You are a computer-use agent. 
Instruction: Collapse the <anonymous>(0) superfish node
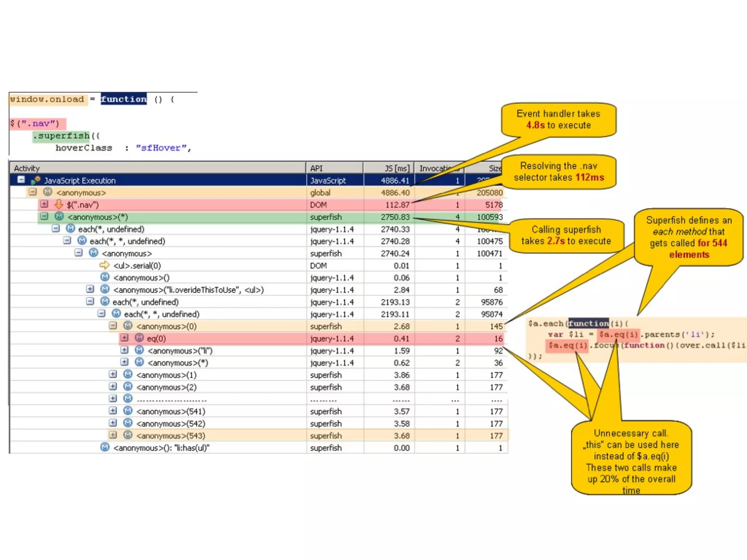pyautogui.click(x=113, y=326)
